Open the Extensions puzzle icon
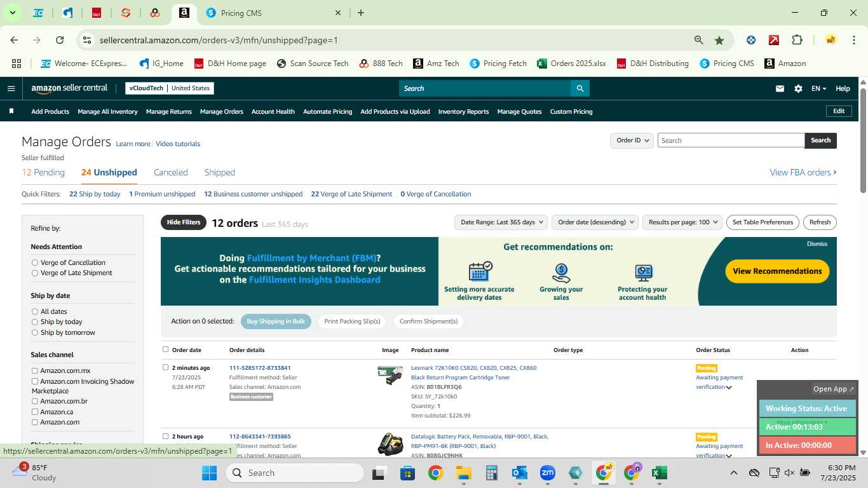This screenshot has height=488, width=868. 797,40
